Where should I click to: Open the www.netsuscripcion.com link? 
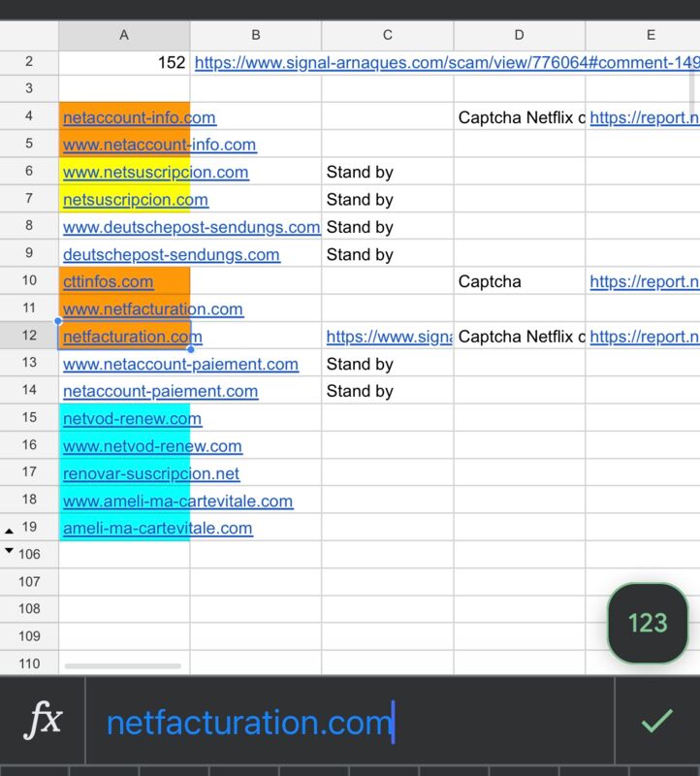click(155, 173)
